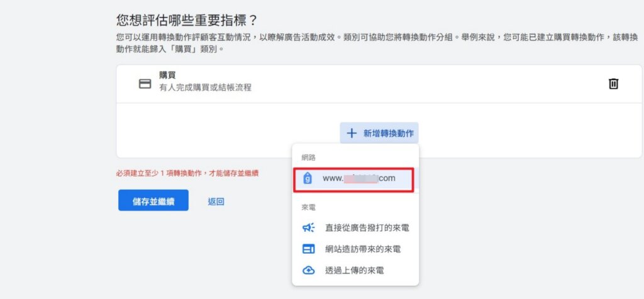Click the credit card icon beside 購買
This screenshot has height=299, width=644.
[145, 84]
